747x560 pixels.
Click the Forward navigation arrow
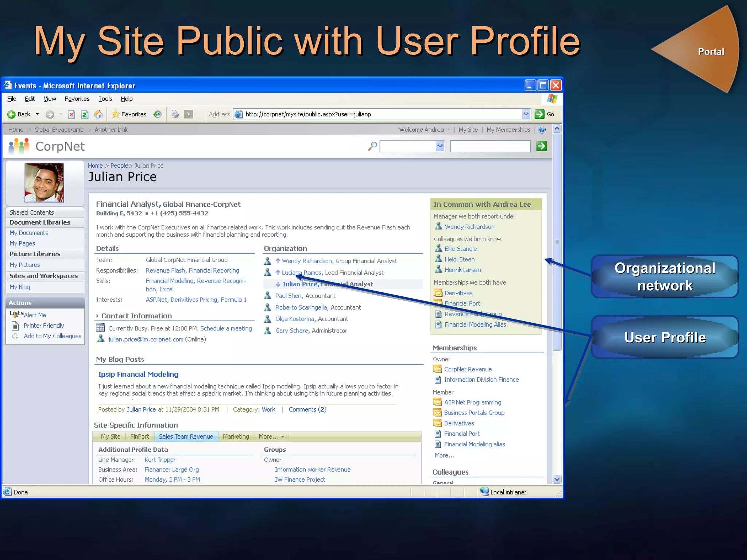point(50,114)
